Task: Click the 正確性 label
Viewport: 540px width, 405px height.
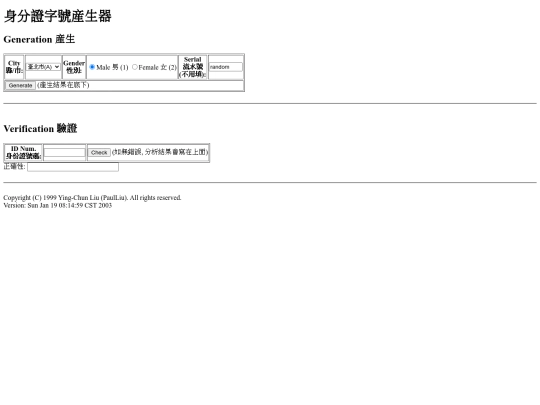Action: coord(14,167)
